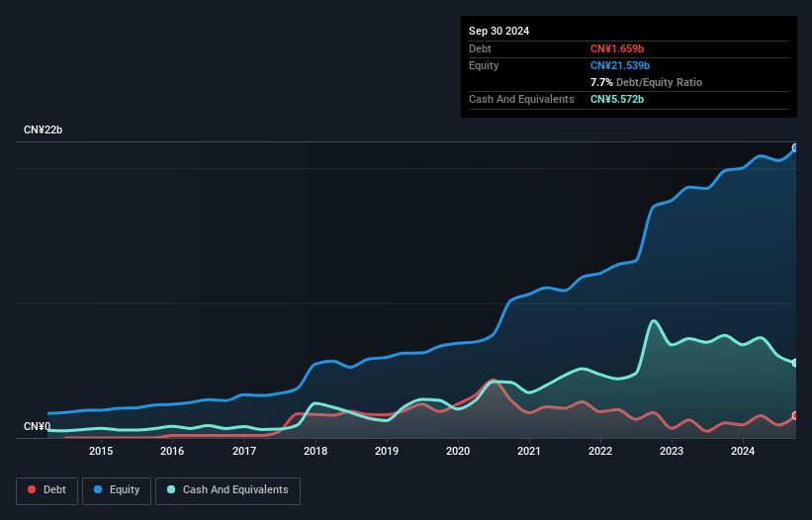Click the Equity row label in tooltip
812x520 pixels.
(x=484, y=65)
